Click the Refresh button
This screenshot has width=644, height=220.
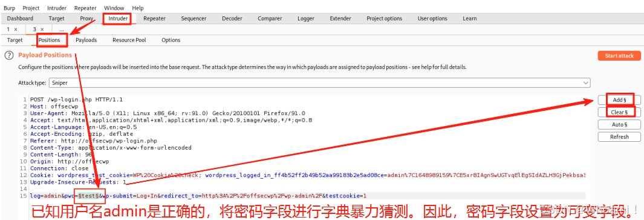point(619,137)
